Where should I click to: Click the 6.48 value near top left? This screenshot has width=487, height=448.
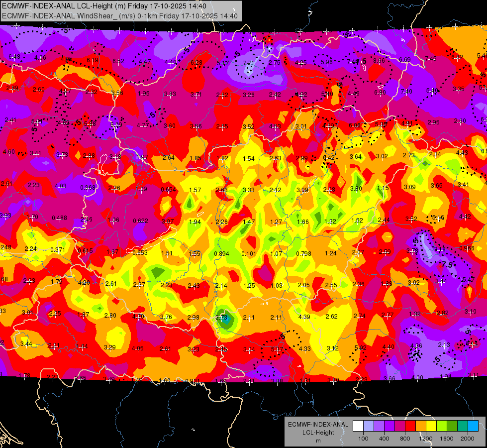(x=14, y=57)
